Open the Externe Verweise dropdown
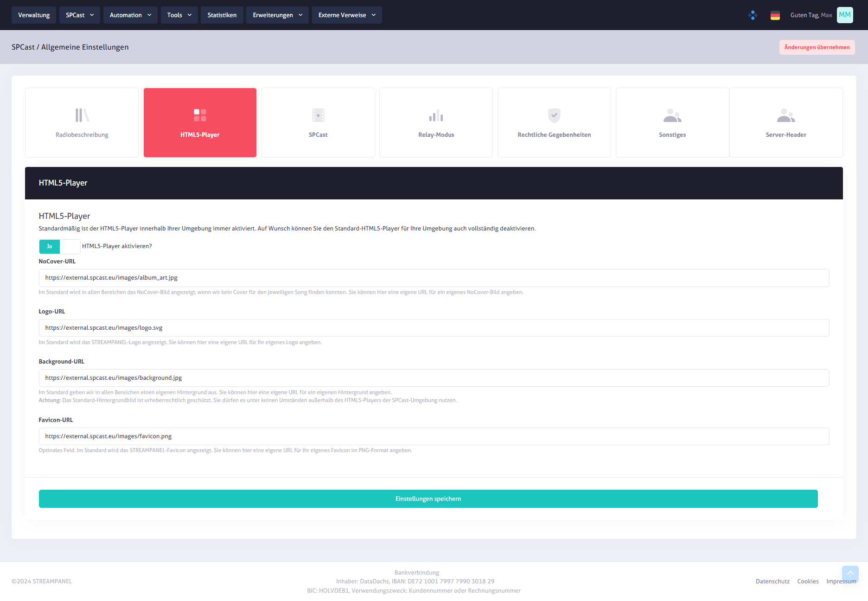 click(347, 15)
